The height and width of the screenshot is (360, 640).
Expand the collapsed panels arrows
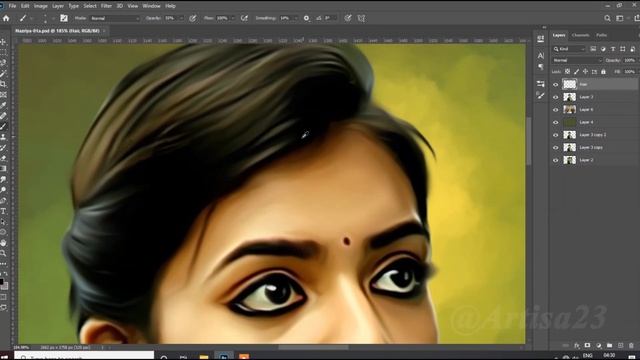544,27
